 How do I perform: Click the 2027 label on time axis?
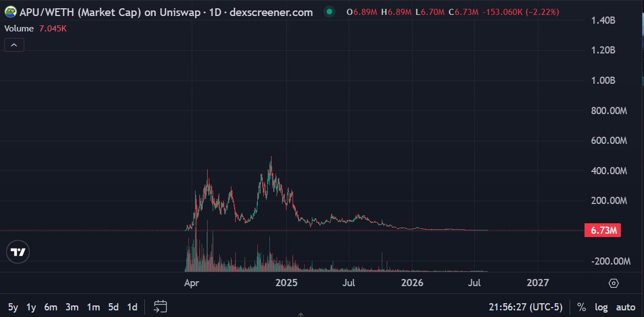pos(538,283)
